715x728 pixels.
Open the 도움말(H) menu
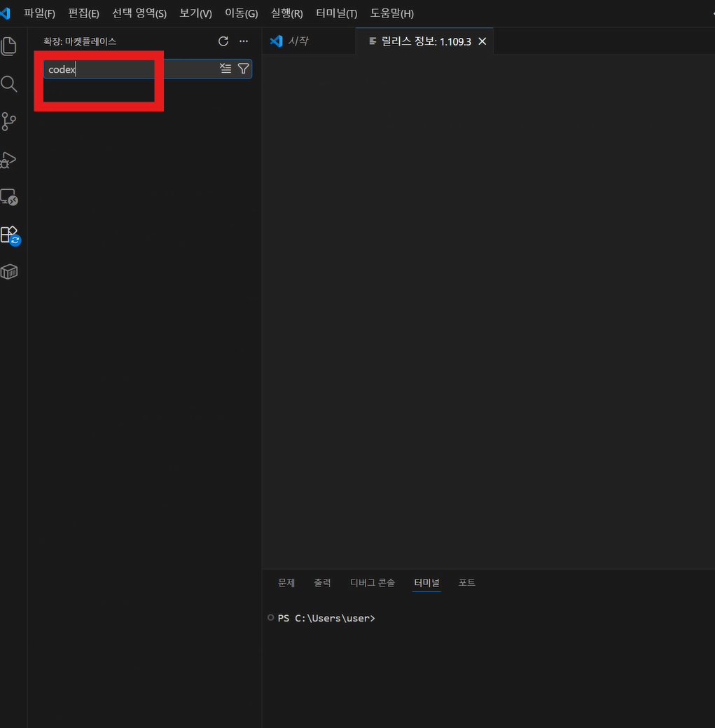point(391,13)
